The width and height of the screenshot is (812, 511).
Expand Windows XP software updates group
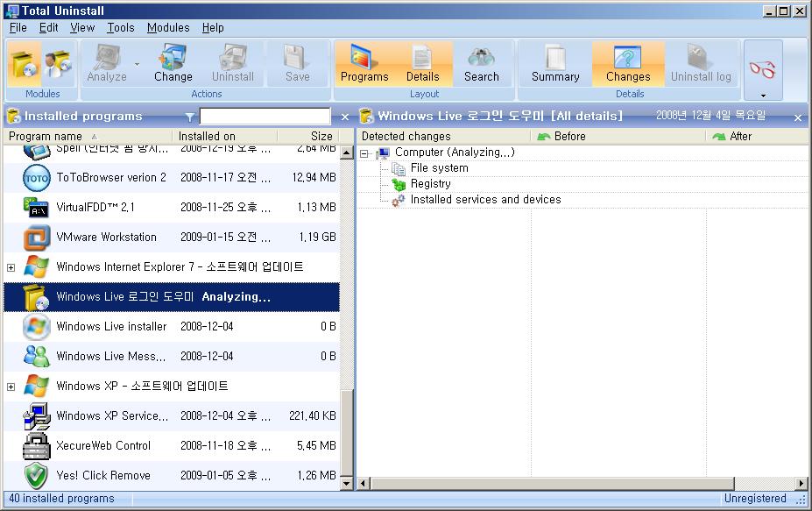coord(11,387)
